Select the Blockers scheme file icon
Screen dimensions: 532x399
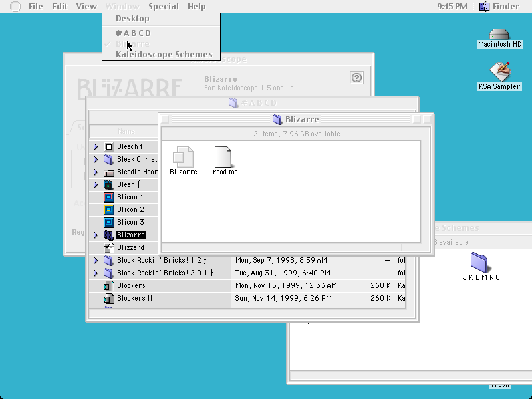pos(108,286)
